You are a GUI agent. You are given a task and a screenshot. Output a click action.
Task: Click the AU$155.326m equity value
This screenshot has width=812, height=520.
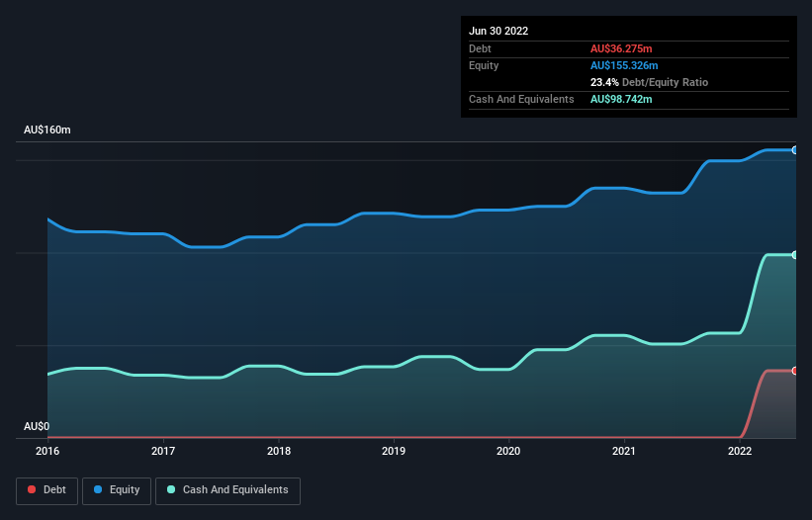click(x=624, y=65)
